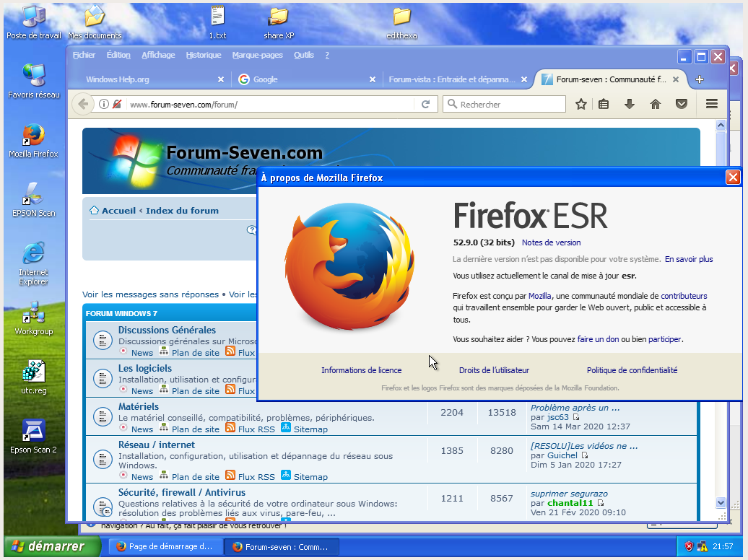The height and width of the screenshot is (560, 748).
Task: Open Droits de l'utilisateur link
Action: 494,370
